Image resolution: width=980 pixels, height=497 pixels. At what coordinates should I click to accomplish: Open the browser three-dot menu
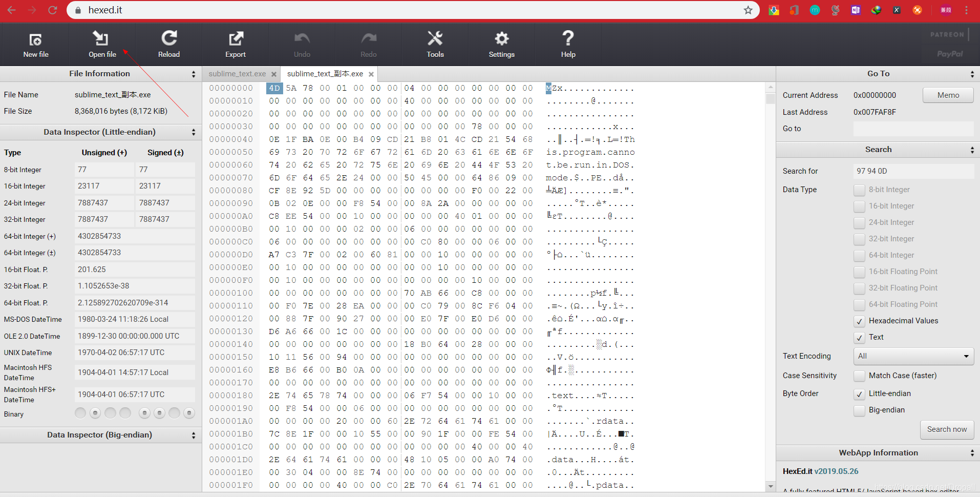click(966, 10)
